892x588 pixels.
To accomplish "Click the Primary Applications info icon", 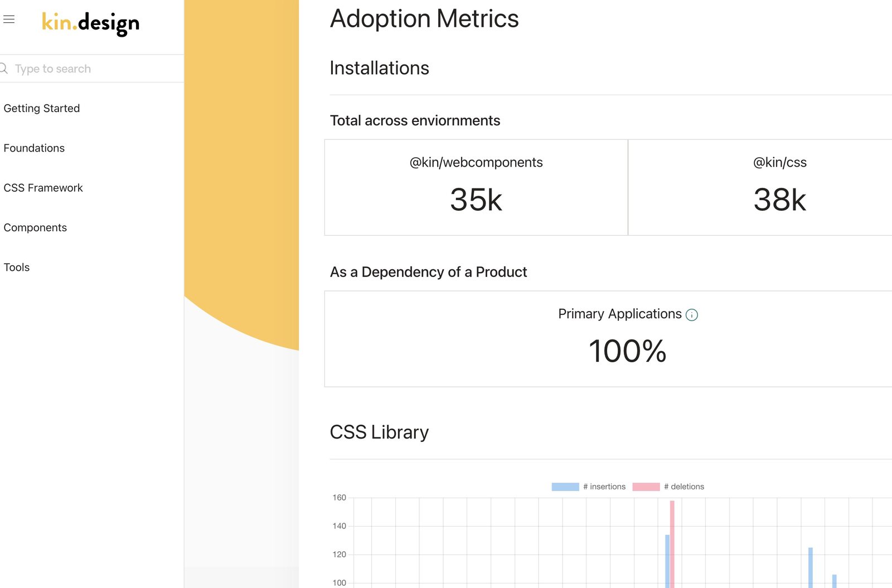I will click(692, 315).
